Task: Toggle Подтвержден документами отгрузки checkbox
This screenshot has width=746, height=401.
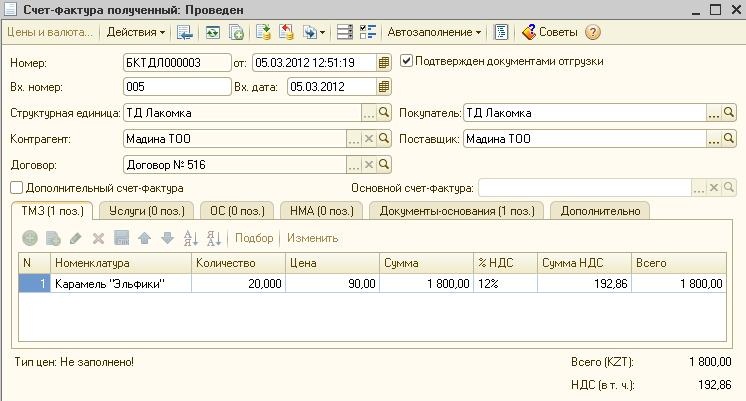Action: [x=406, y=61]
